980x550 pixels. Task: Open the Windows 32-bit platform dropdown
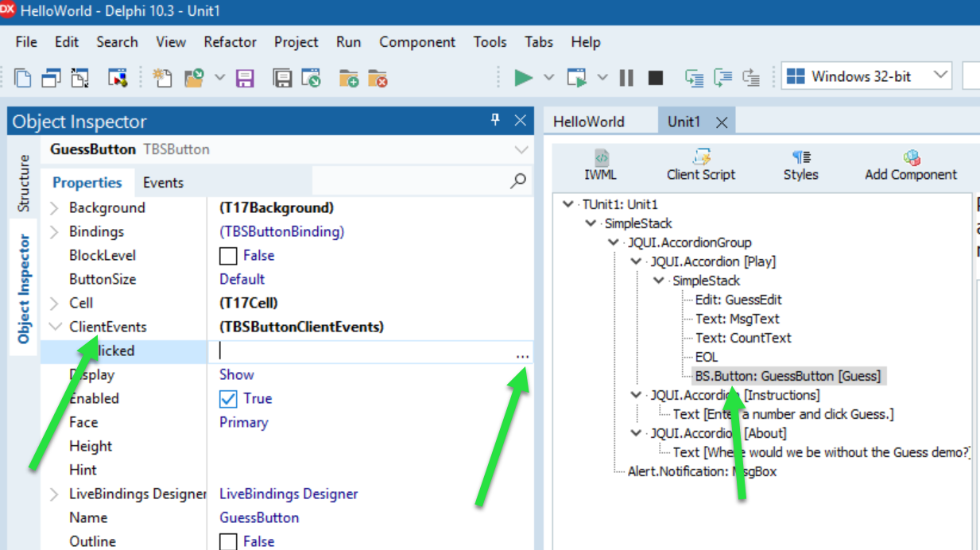(x=942, y=76)
